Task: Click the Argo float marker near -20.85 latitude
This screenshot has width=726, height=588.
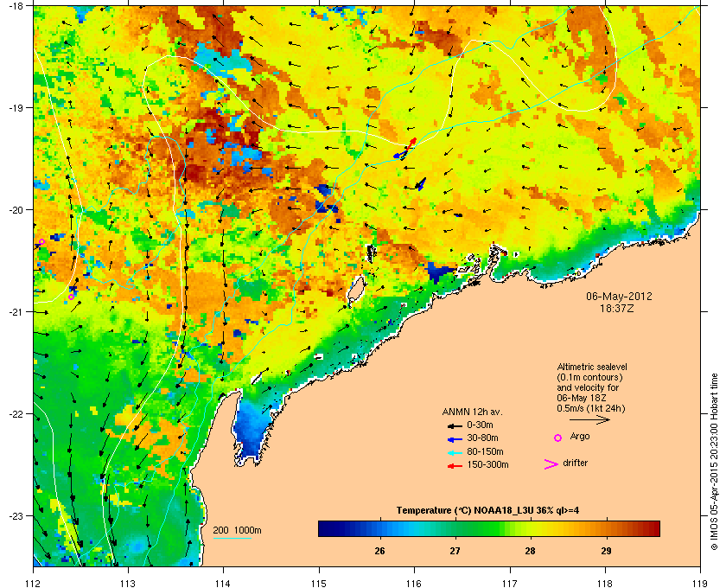Action: tap(71, 297)
